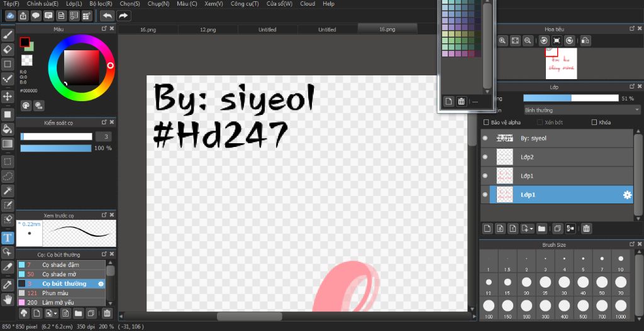Screen dimensions: 644x331
Task: Toggle visibility of the selected Lớp1 layer
Action: [x=485, y=195]
